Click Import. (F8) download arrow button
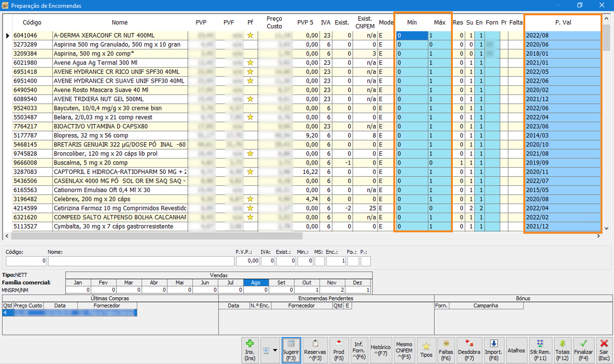 coord(493,350)
